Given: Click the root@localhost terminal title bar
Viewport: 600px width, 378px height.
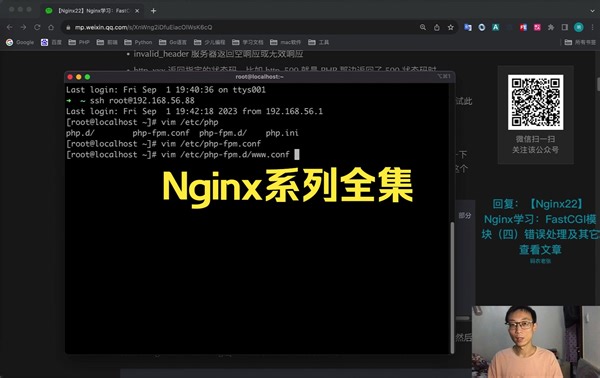Looking at the screenshot, I should [x=259, y=77].
